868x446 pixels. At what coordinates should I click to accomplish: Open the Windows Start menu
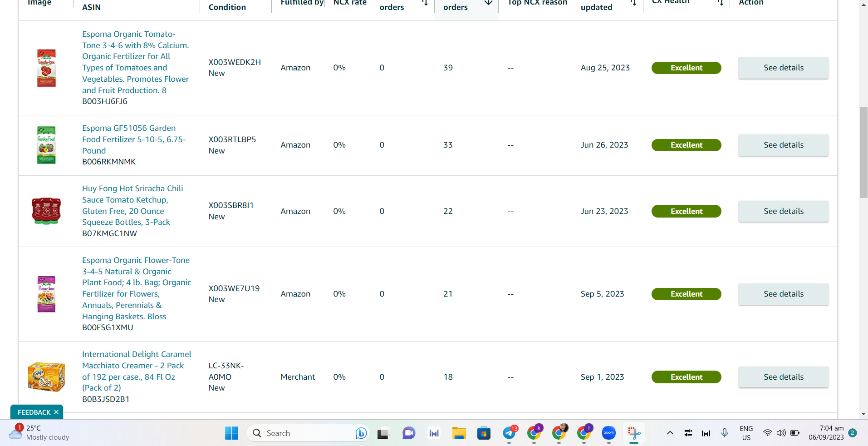pyautogui.click(x=231, y=433)
